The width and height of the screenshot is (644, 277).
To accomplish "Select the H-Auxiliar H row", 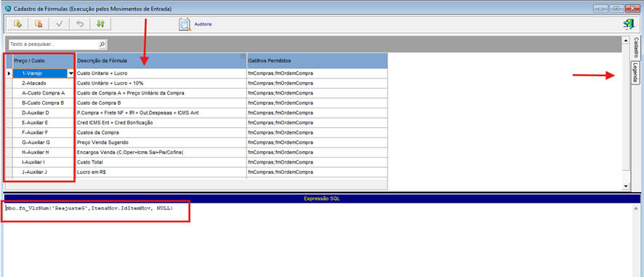I will pyautogui.click(x=44, y=152).
